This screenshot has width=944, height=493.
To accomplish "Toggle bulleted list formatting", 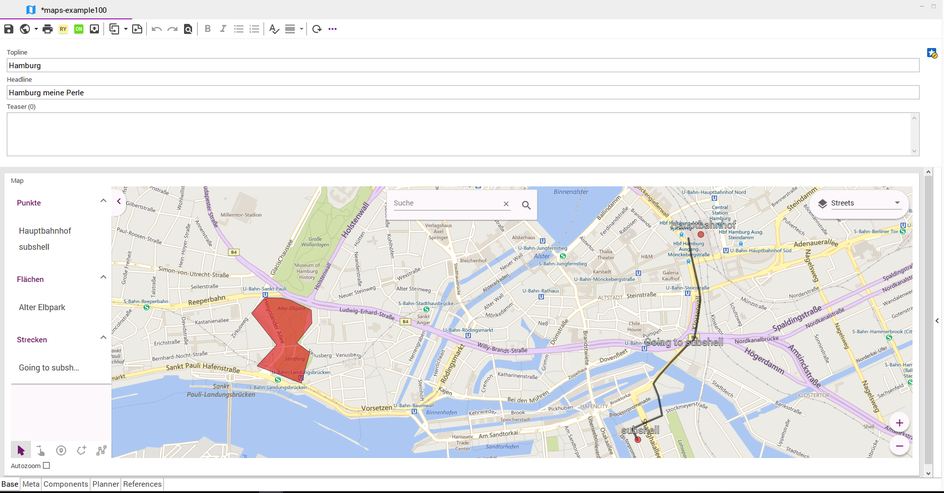I will point(238,29).
